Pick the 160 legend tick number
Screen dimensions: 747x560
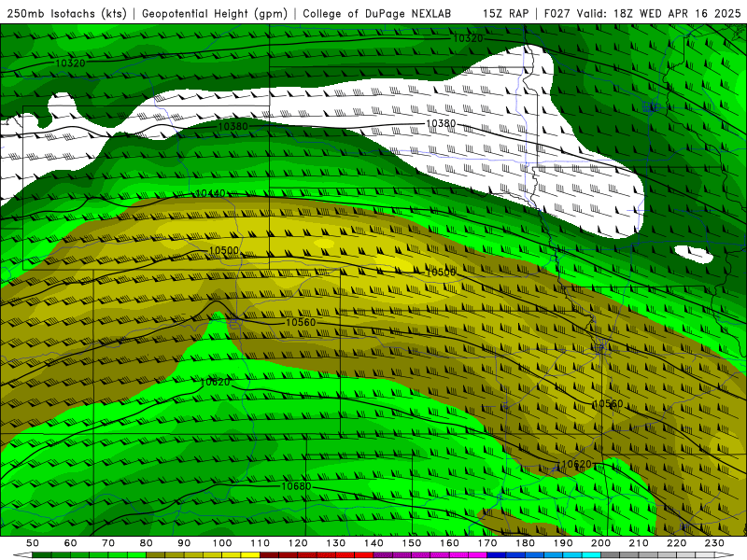[449, 543]
